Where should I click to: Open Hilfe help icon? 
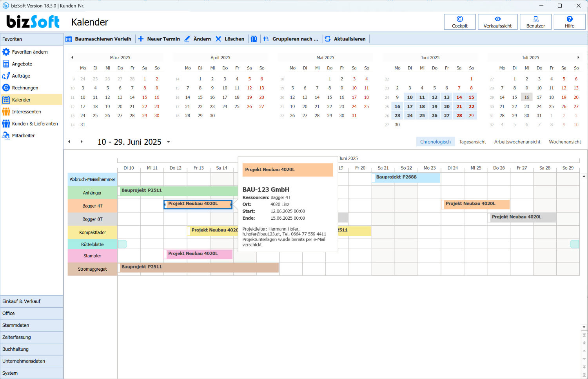569,19
